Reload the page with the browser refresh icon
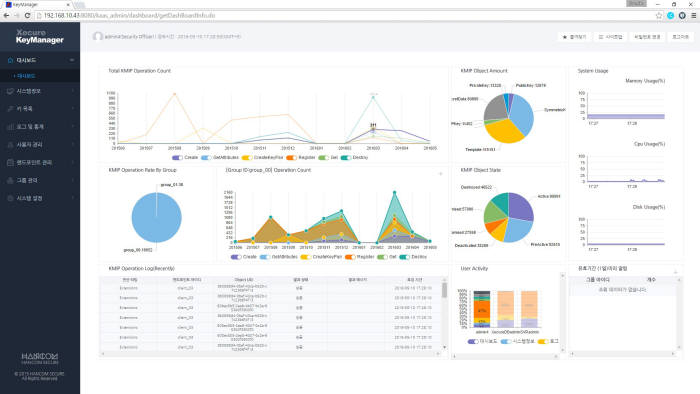The width and height of the screenshot is (700, 394). pos(27,15)
